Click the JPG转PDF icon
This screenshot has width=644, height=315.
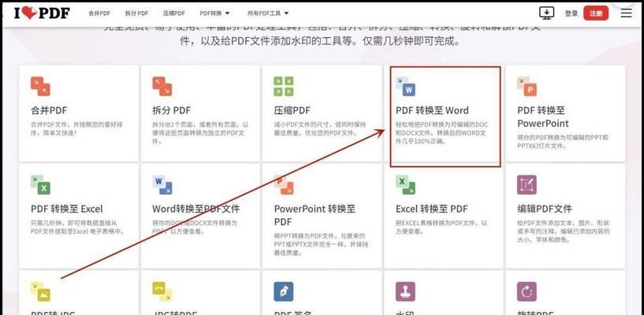click(x=162, y=291)
